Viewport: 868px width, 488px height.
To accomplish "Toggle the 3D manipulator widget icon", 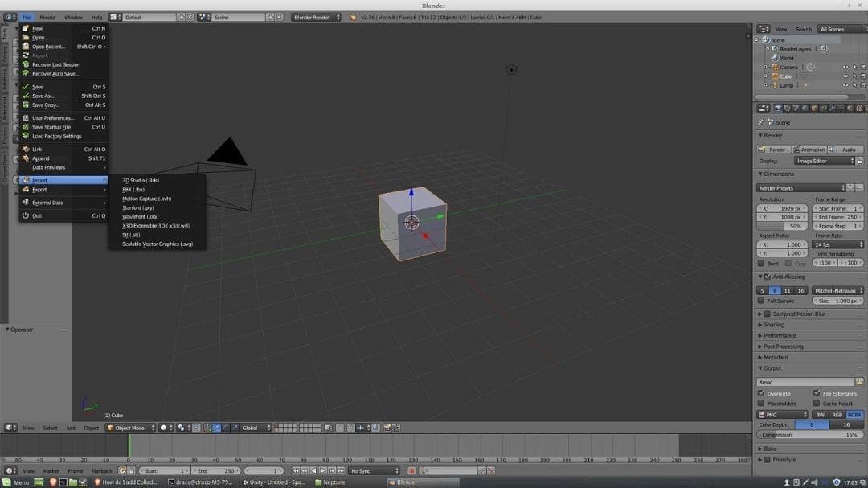I will pos(207,428).
